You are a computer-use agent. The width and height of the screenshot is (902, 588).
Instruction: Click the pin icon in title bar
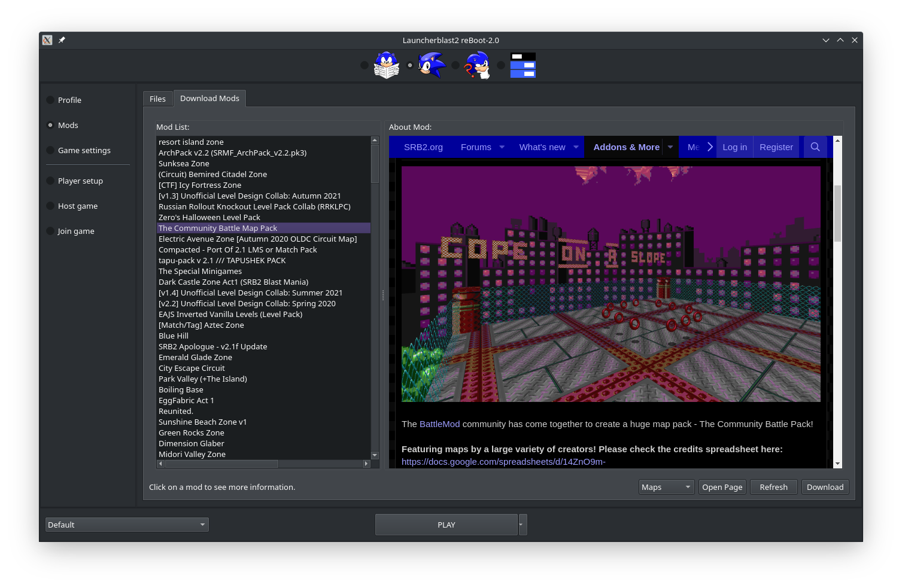pos(62,40)
